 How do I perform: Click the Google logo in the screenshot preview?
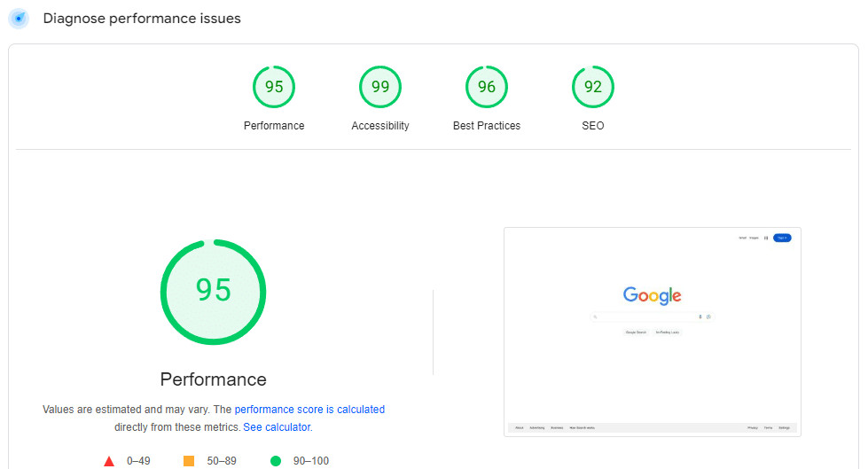point(652,295)
